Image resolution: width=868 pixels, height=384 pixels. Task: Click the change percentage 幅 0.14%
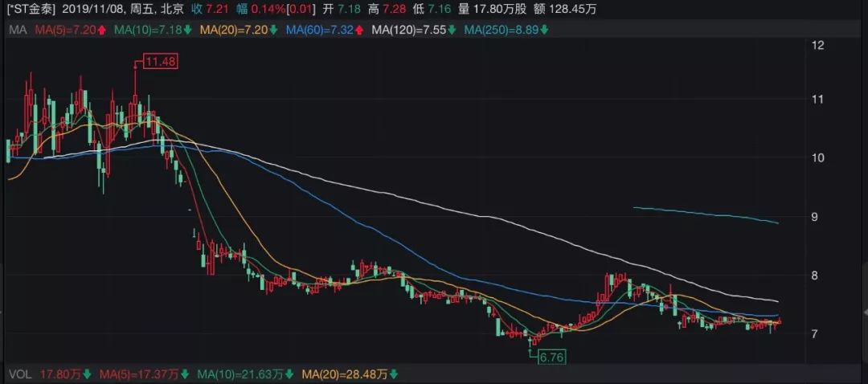(262, 9)
